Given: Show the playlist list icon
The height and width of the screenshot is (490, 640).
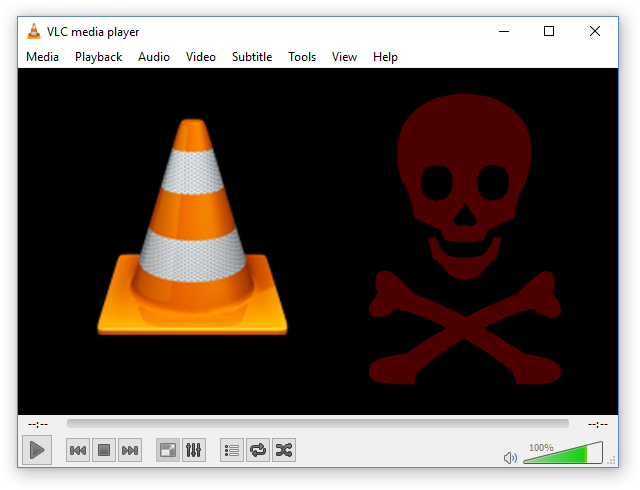Looking at the screenshot, I should pyautogui.click(x=232, y=450).
